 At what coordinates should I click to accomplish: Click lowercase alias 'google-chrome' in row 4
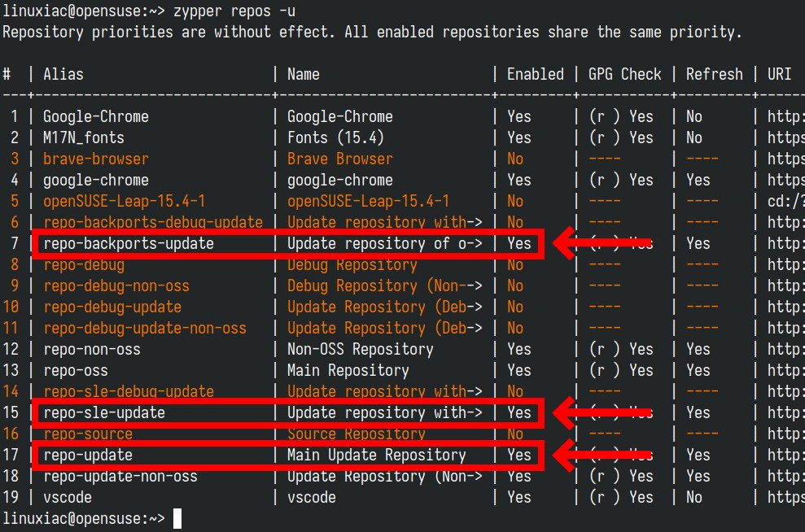(95, 180)
